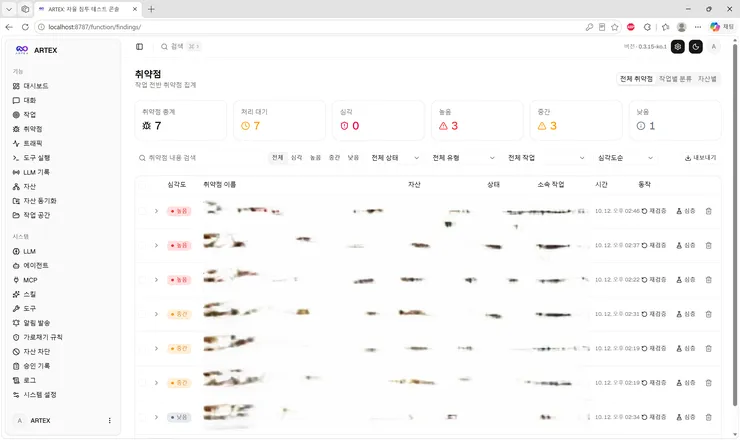Switch theme with the moon icon
The height and width of the screenshot is (440, 740).
tap(696, 46)
